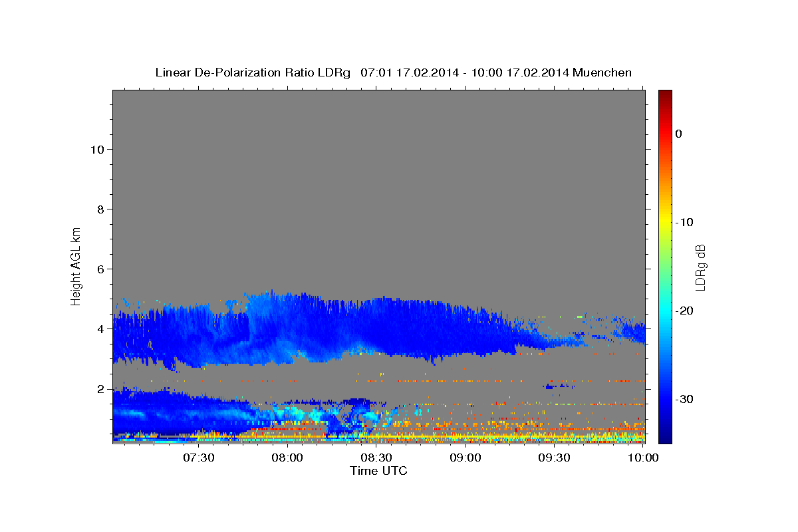Click the height axis label '8'
Screen dimensions: 798x532
pyautogui.click(x=100, y=209)
